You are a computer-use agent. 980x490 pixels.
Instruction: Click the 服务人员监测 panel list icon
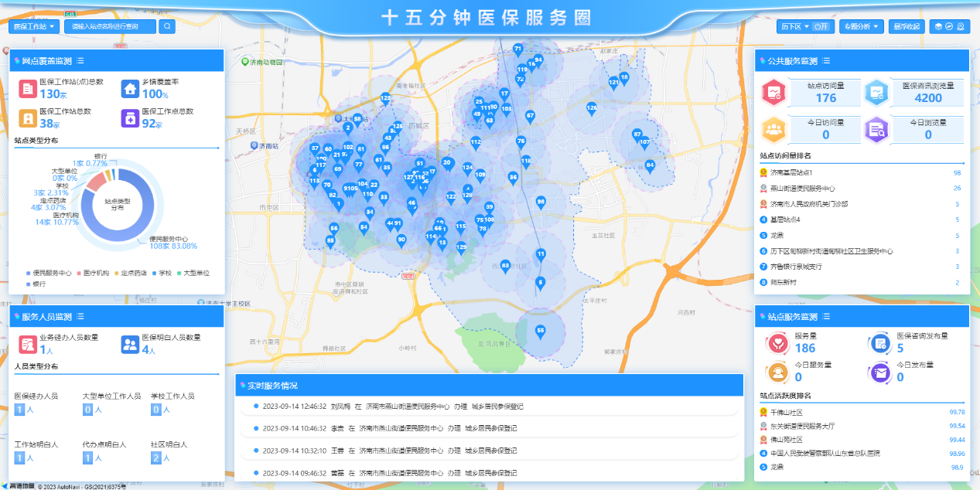click(x=80, y=317)
